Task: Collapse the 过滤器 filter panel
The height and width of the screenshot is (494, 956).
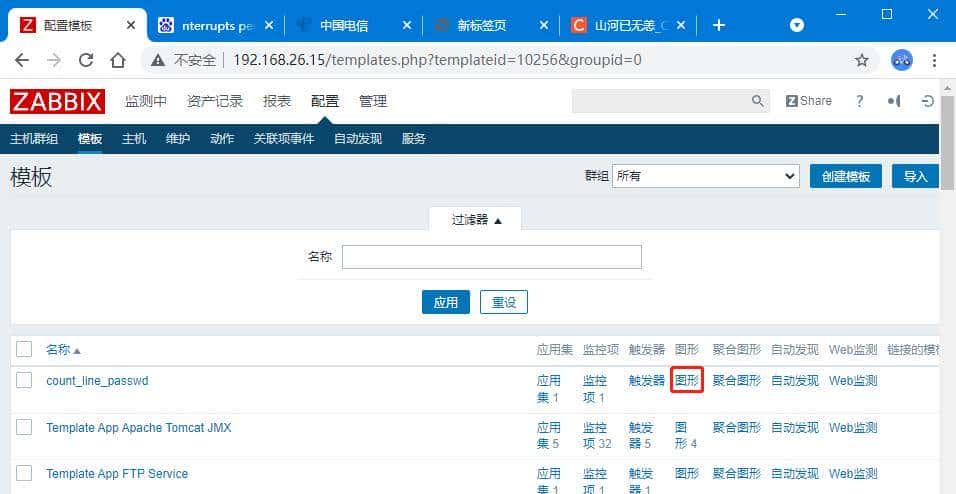Action: tap(476, 220)
